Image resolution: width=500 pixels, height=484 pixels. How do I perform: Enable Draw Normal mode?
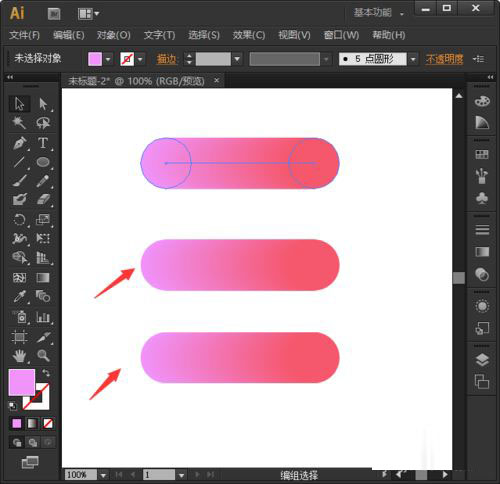pyautogui.click(x=17, y=442)
